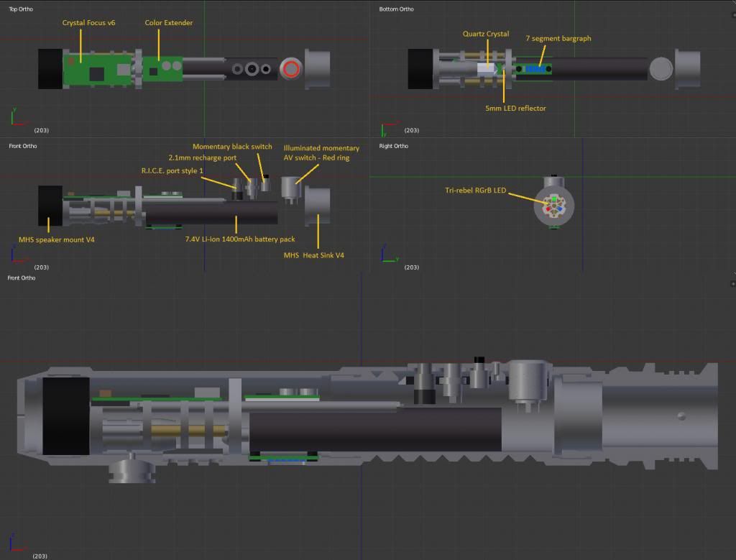Click the axis gizmo in Bottom Ortho viewport
Screen dimensions: 736x560
pos(383,129)
